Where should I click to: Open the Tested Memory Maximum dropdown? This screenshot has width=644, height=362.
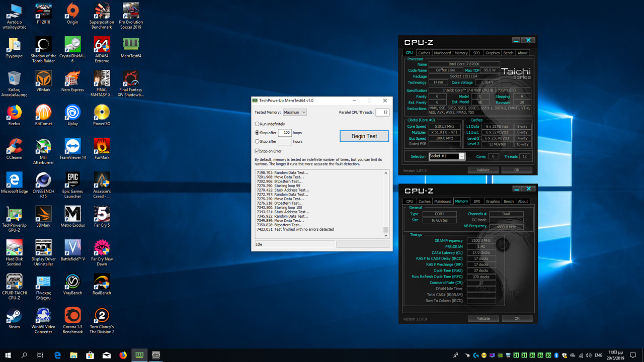click(295, 112)
